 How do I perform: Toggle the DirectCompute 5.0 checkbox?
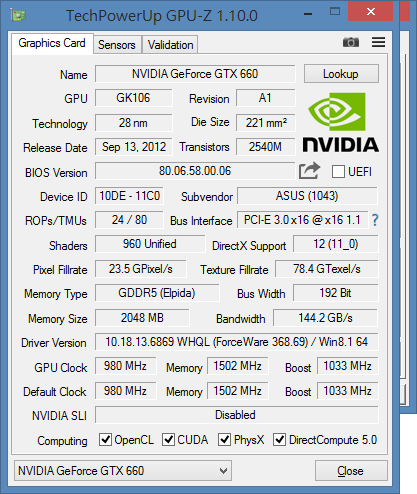(279, 440)
